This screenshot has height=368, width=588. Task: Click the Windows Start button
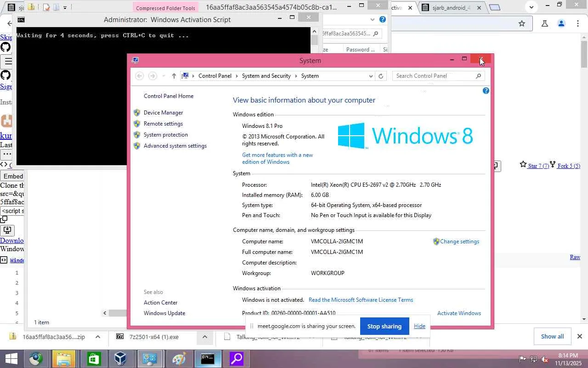click(x=11, y=359)
